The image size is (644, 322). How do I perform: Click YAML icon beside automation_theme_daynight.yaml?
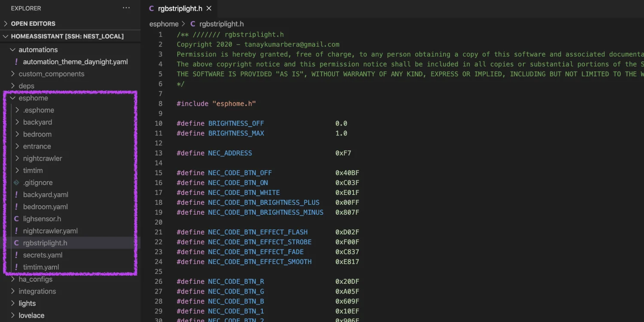tap(16, 62)
